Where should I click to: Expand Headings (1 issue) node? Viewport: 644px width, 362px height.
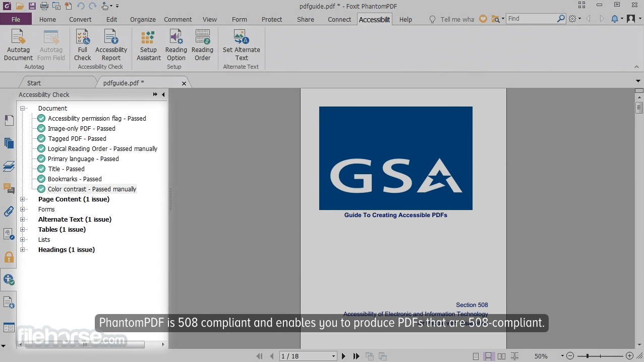[23, 250]
